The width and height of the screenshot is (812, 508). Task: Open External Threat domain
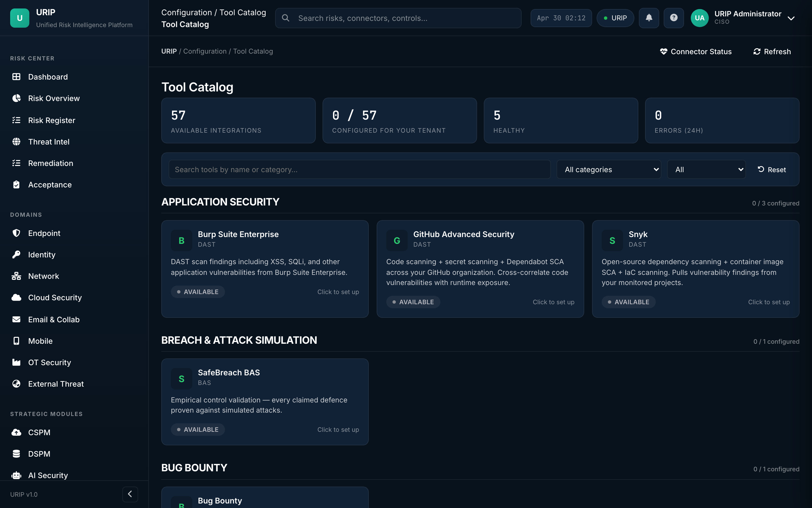[74, 384]
